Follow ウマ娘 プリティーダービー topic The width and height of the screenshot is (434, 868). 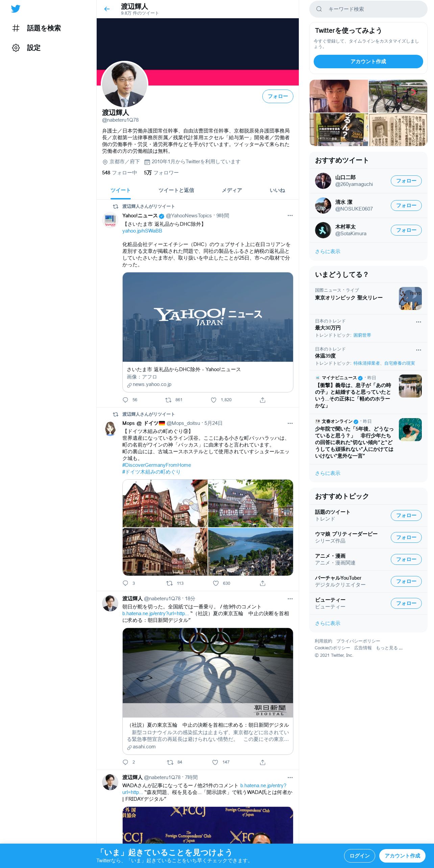(x=406, y=537)
